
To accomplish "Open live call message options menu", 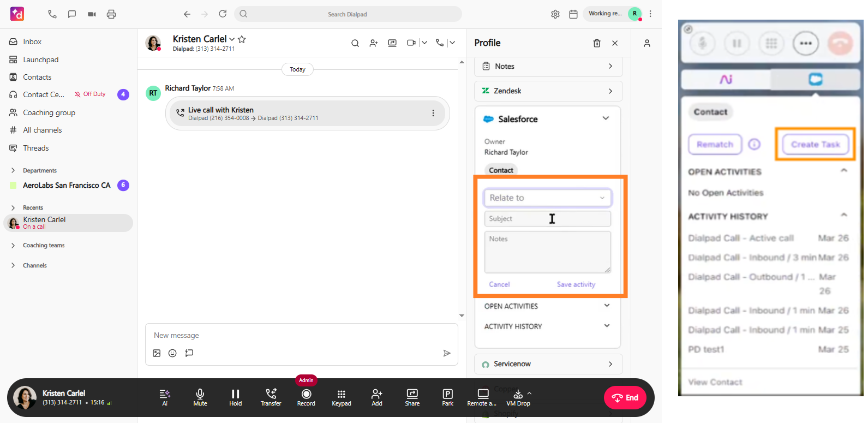I will 433,113.
